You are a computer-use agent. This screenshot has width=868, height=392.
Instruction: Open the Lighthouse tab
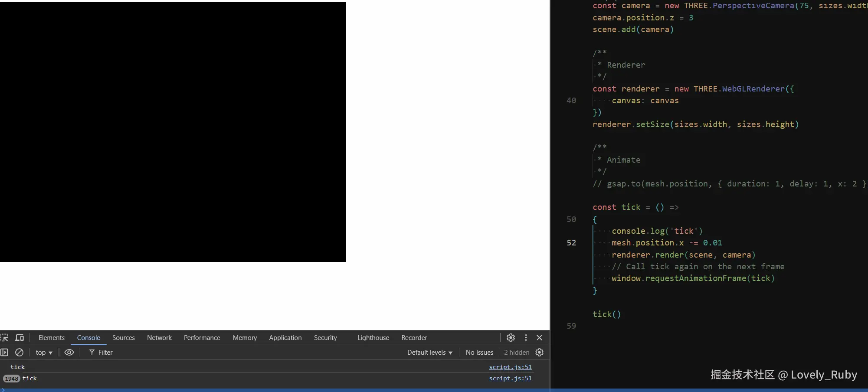(x=373, y=338)
